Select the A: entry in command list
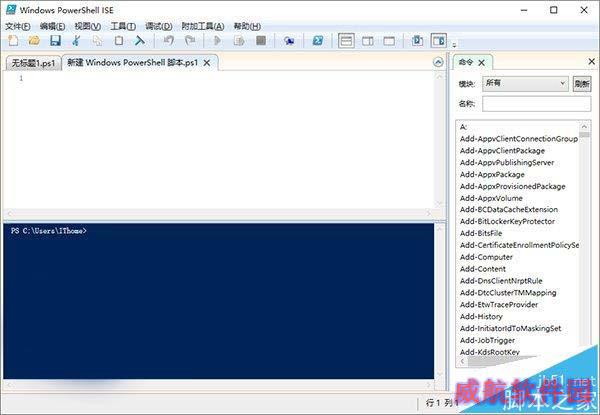Screen dimensions: 600x415 (x=463, y=127)
